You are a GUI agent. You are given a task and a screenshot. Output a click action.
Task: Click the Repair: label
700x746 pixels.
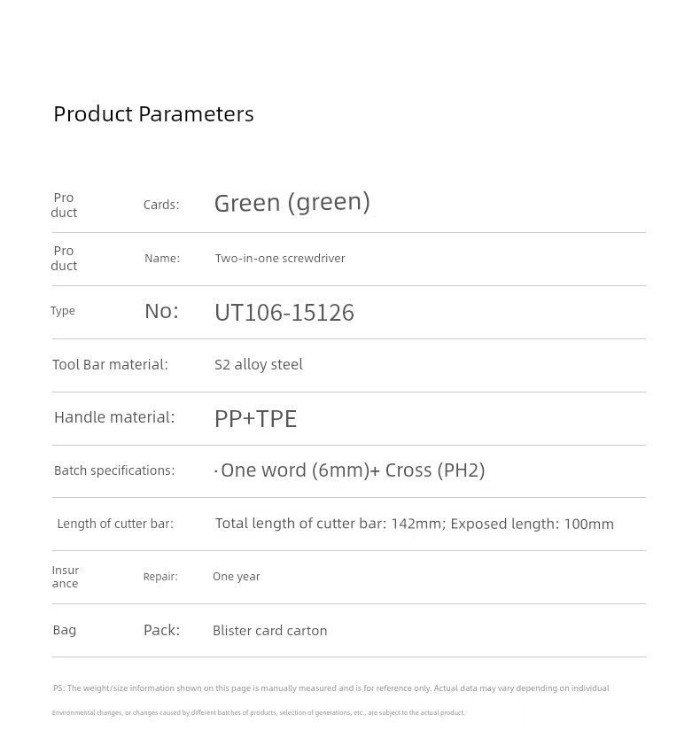(x=160, y=577)
